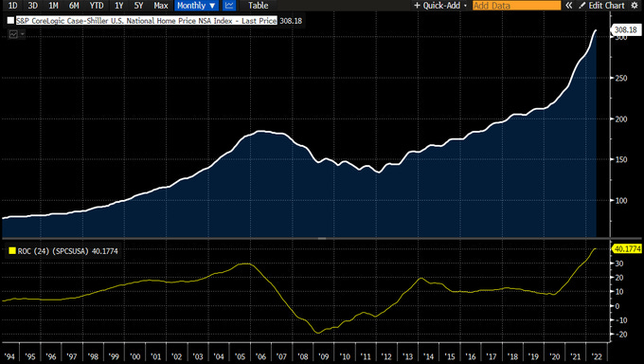
Task: Click the 200 price axis label
Action: (x=621, y=118)
